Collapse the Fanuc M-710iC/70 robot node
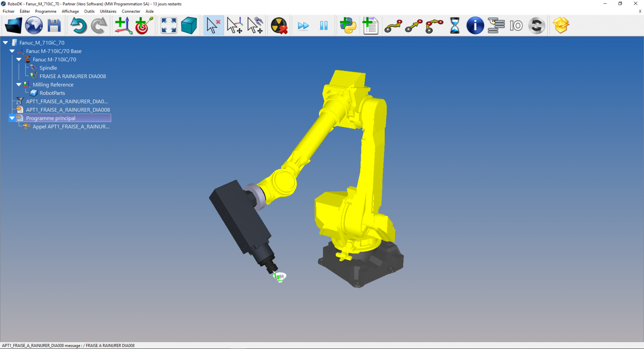644x349 pixels. coord(19,60)
